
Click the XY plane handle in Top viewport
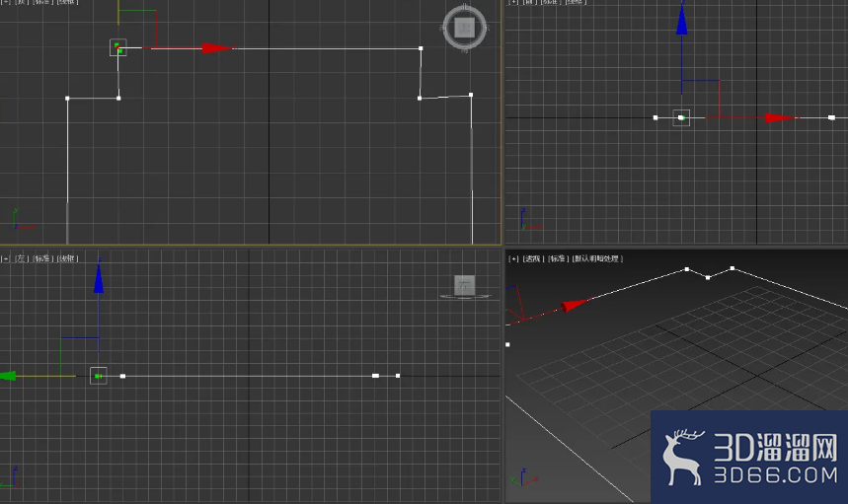pos(137,30)
